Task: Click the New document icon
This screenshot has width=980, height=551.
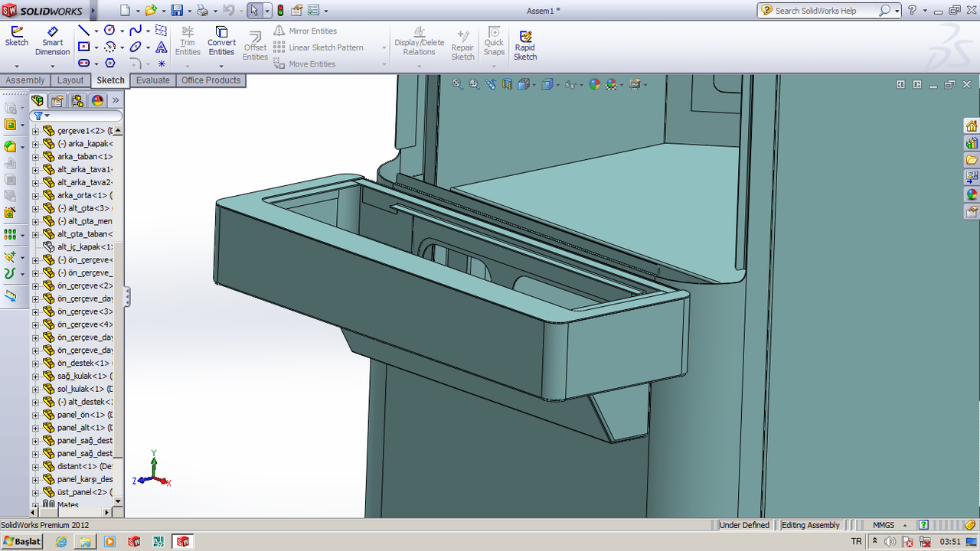Action: click(x=126, y=11)
